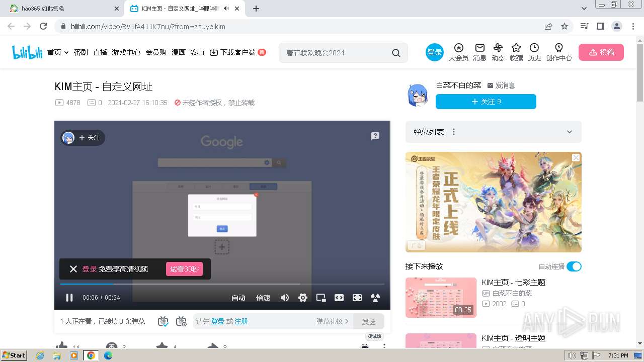Image resolution: width=644 pixels, height=362 pixels.
Task: Click the 试看30秒 button
Action: point(184,269)
